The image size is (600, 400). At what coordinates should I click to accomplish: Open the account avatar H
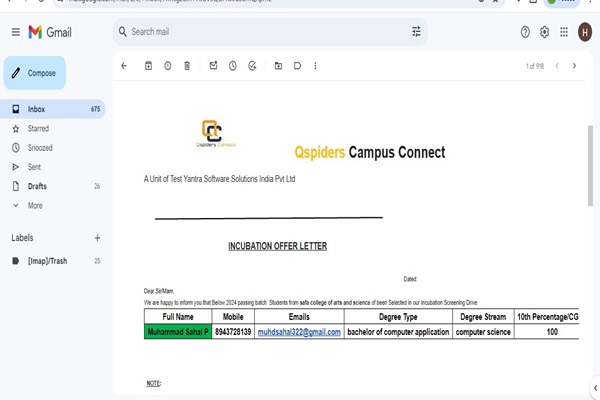[585, 32]
